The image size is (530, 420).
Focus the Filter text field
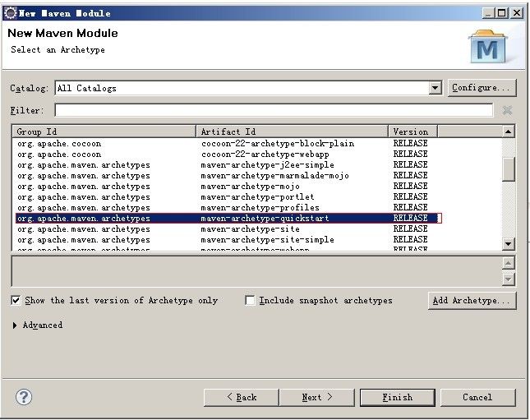pyautogui.click(x=274, y=110)
